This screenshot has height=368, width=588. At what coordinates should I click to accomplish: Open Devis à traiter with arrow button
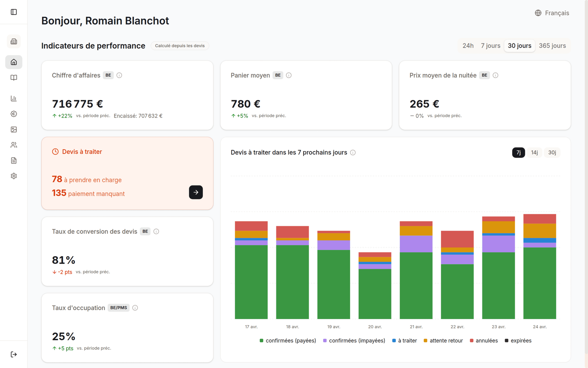(x=196, y=192)
